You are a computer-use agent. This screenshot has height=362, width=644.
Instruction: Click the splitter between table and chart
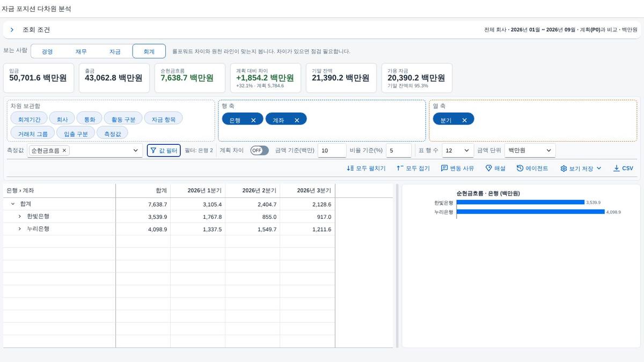397,266
